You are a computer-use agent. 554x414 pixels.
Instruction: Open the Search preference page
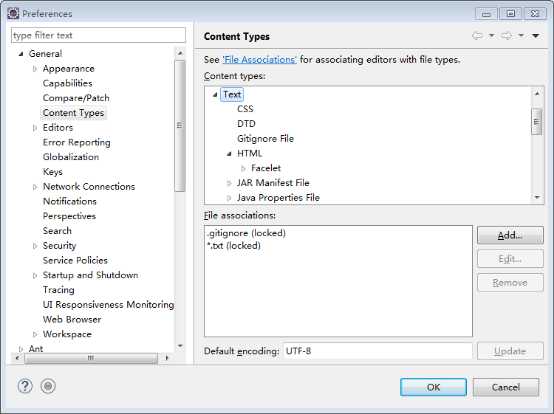click(x=57, y=231)
